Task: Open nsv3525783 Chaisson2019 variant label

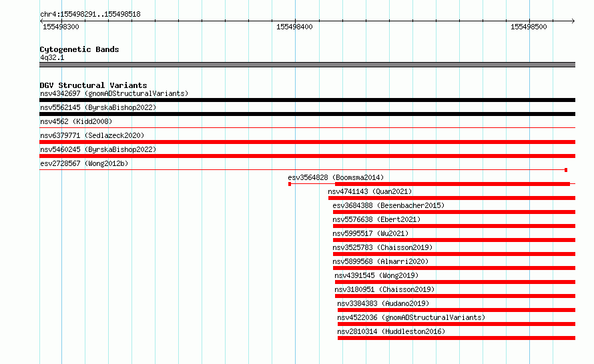Action: click(382, 247)
